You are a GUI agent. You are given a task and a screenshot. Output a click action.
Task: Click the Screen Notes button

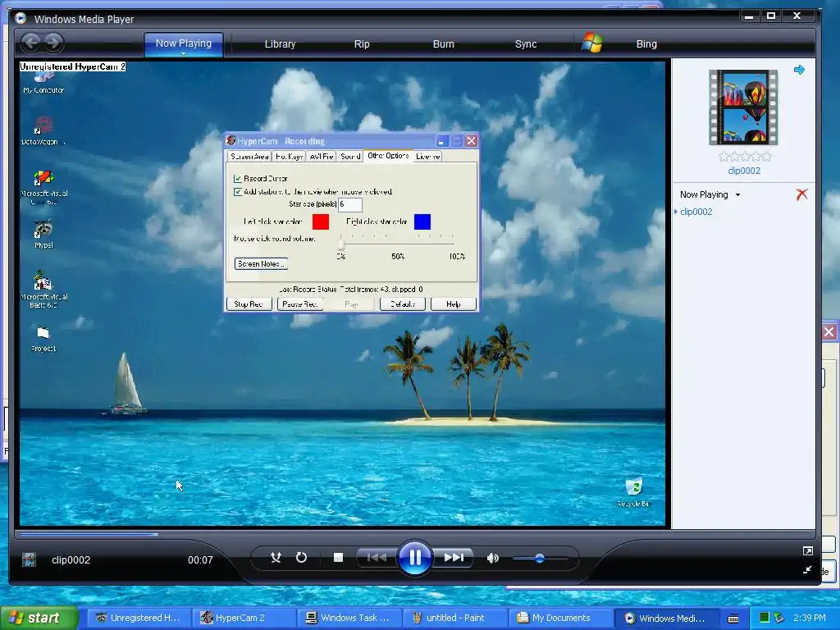click(x=262, y=263)
